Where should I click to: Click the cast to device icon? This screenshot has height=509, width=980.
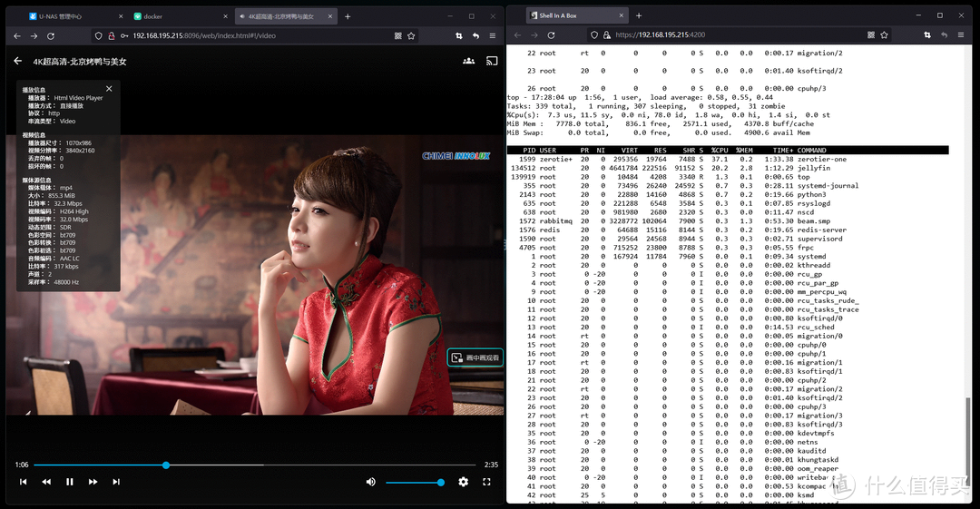[x=492, y=61]
